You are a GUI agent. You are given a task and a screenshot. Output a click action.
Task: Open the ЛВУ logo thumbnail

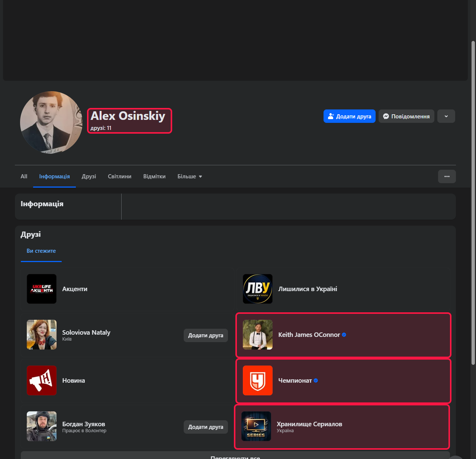258,289
